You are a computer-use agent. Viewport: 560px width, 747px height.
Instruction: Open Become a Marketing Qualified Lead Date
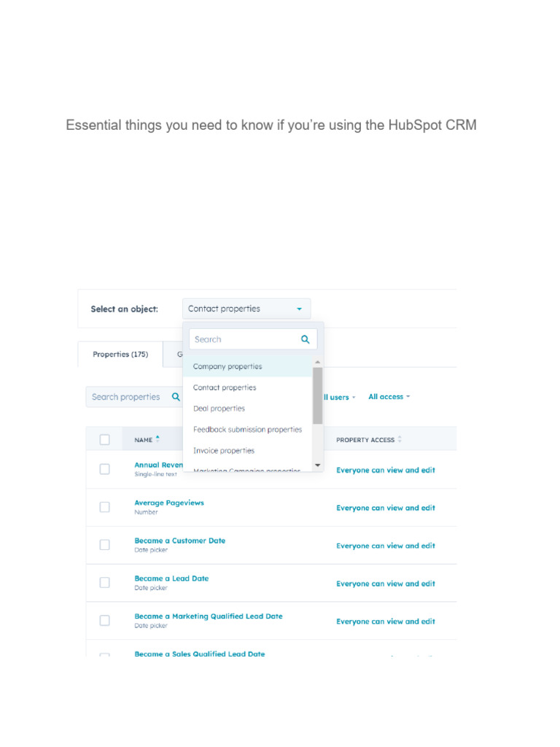pos(208,616)
